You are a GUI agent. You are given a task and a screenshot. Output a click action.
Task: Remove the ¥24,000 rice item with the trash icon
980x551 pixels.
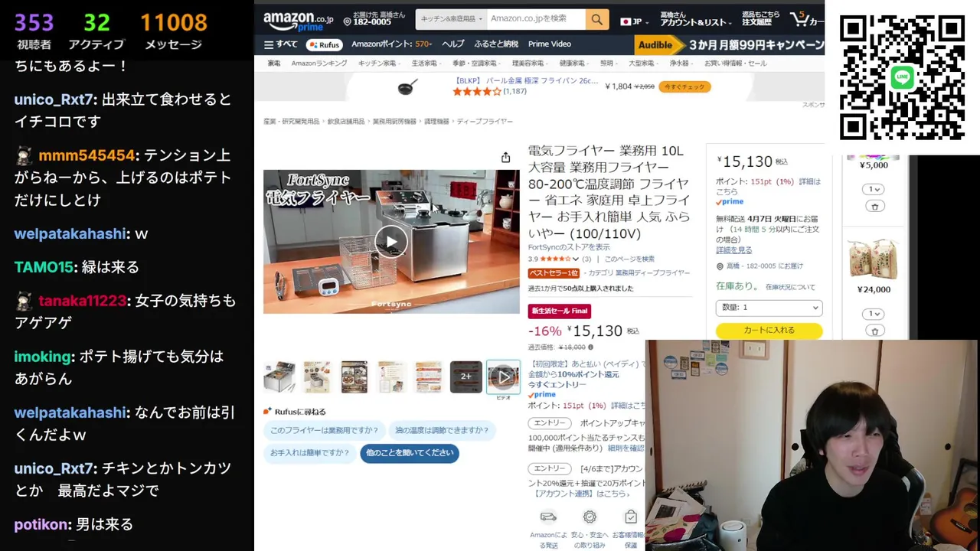[874, 331]
